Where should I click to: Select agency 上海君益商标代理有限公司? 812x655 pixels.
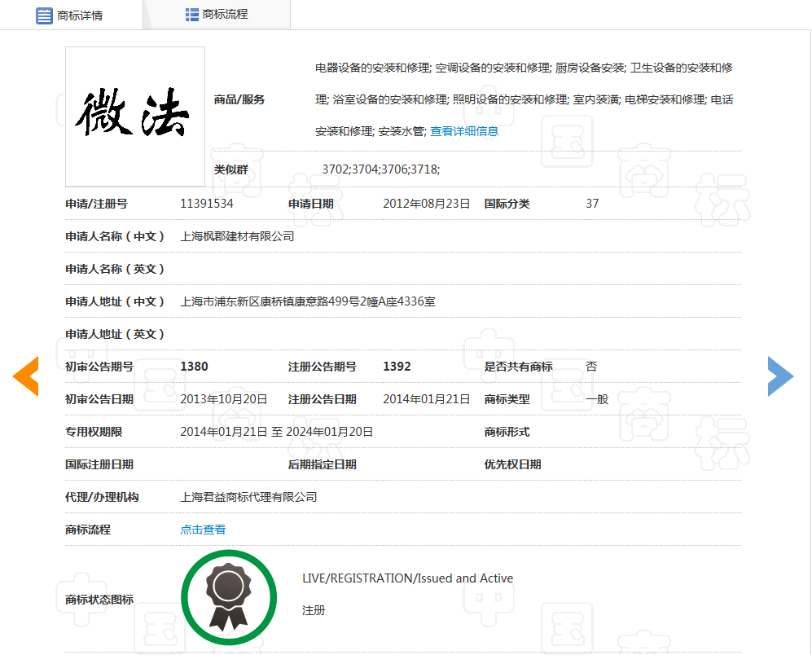pyautogui.click(x=248, y=497)
